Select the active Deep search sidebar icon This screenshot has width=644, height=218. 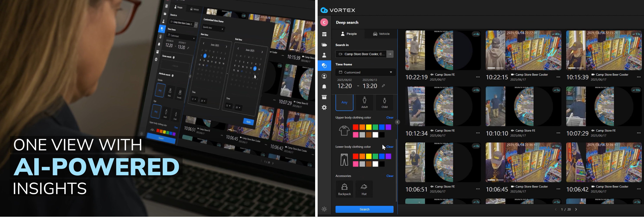click(x=324, y=66)
